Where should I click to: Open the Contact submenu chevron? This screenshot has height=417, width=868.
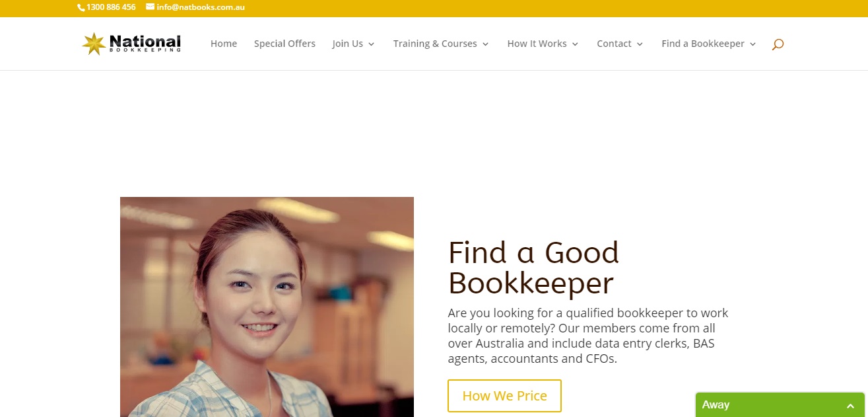click(x=640, y=44)
